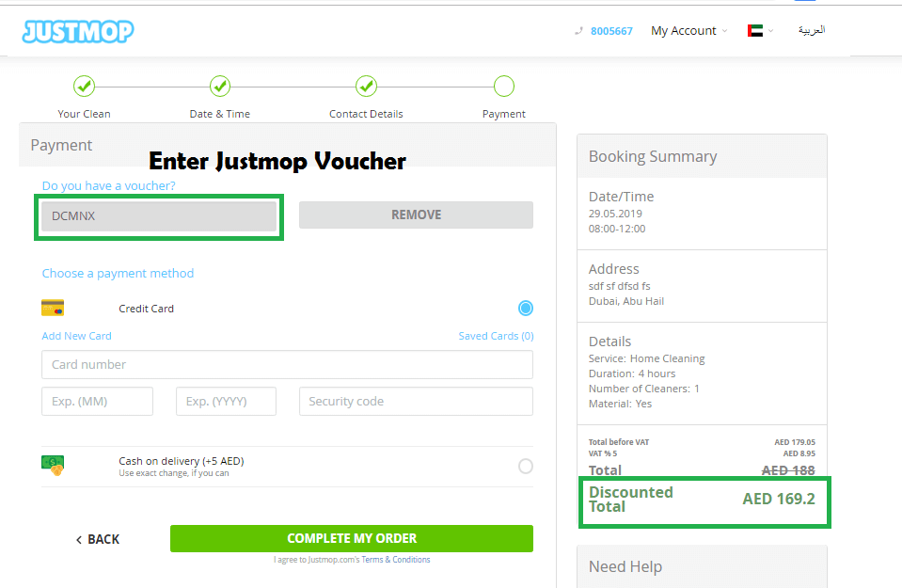Click the Card number field
Screen dimensions: 902x588
[287, 364]
